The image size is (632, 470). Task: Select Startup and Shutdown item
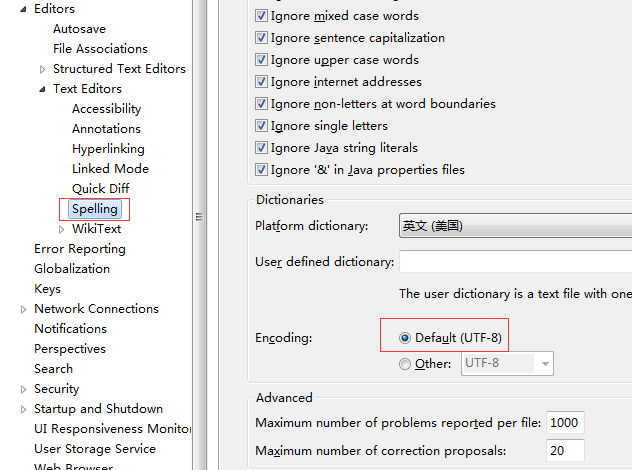[x=99, y=409]
